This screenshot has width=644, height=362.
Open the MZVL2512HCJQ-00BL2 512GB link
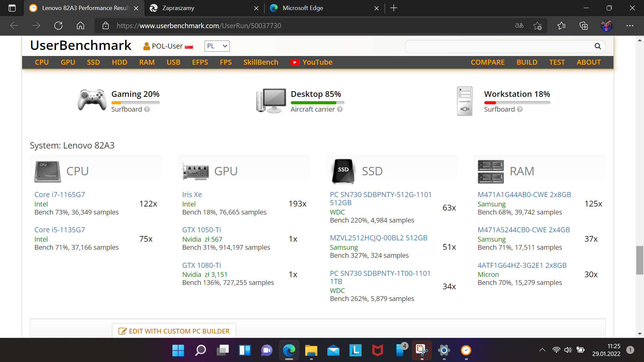(x=379, y=238)
